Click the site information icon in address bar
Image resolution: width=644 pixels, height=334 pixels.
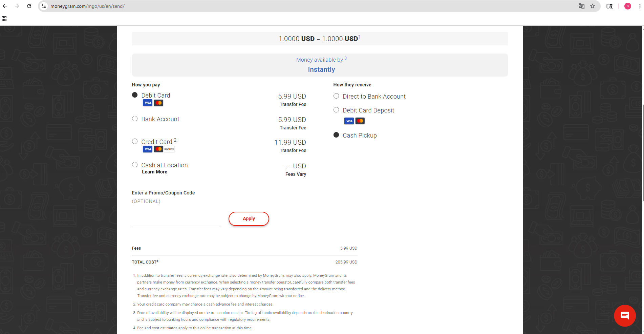point(44,6)
